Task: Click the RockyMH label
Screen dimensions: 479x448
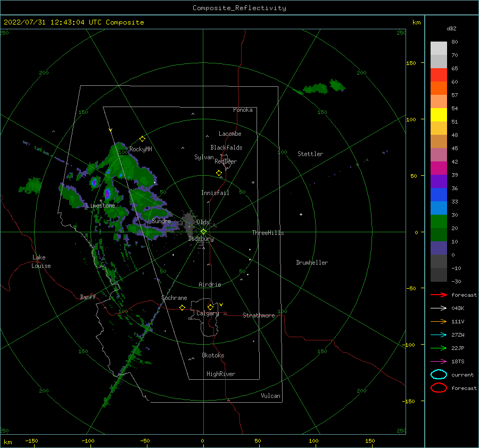Action: coord(141,150)
